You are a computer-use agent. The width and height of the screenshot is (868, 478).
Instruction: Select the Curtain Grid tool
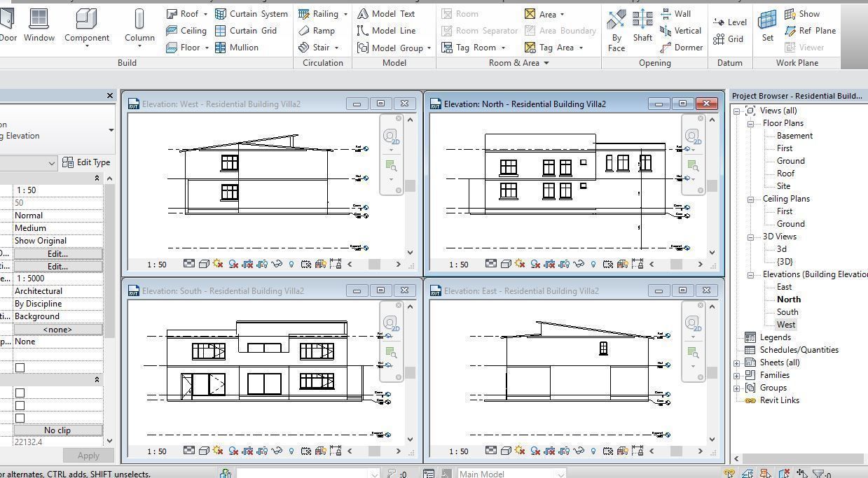click(245, 31)
